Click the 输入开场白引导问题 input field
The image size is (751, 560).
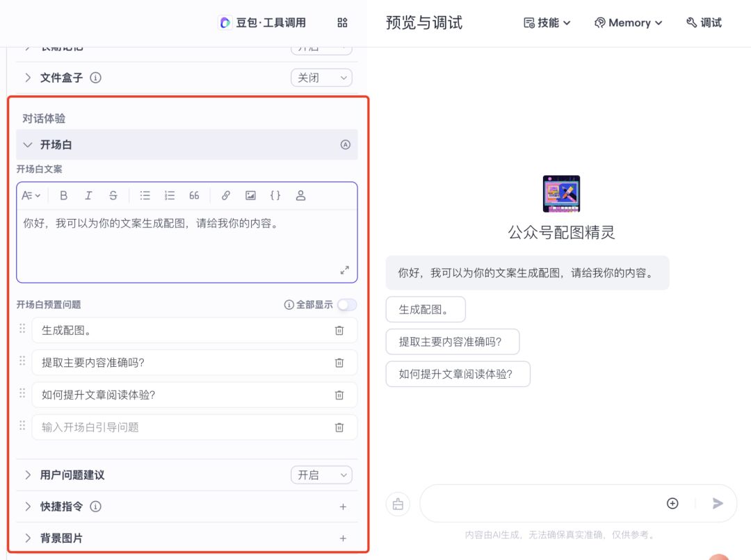[x=181, y=427]
